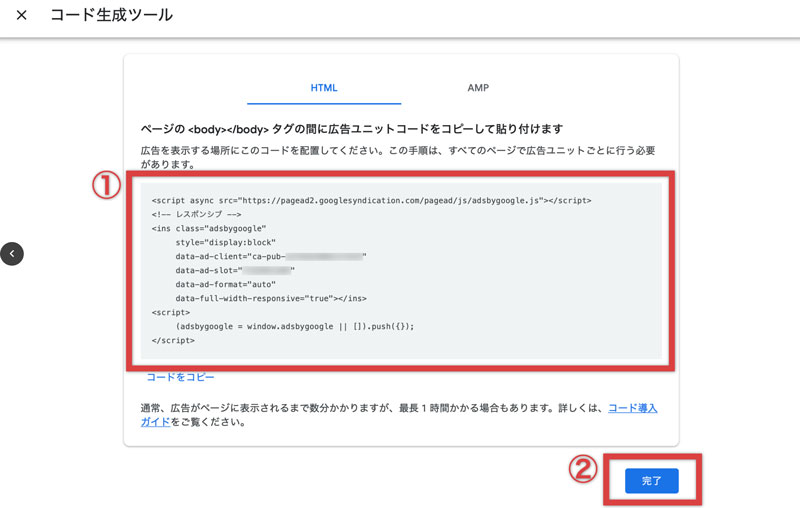Switch to the HTML tab
Screen dimensions: 800x508
point(324,88)
